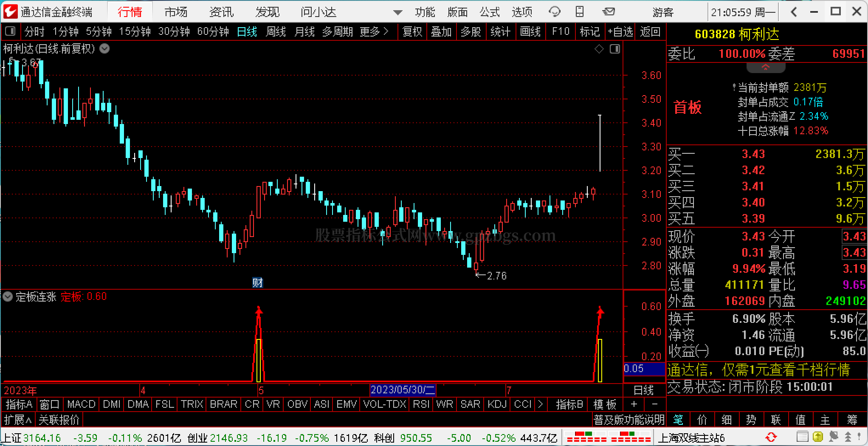Click the 2023/05/30 date marker on axis
Viewport: 868px width, 446px height.
click(x=403, y=390)
